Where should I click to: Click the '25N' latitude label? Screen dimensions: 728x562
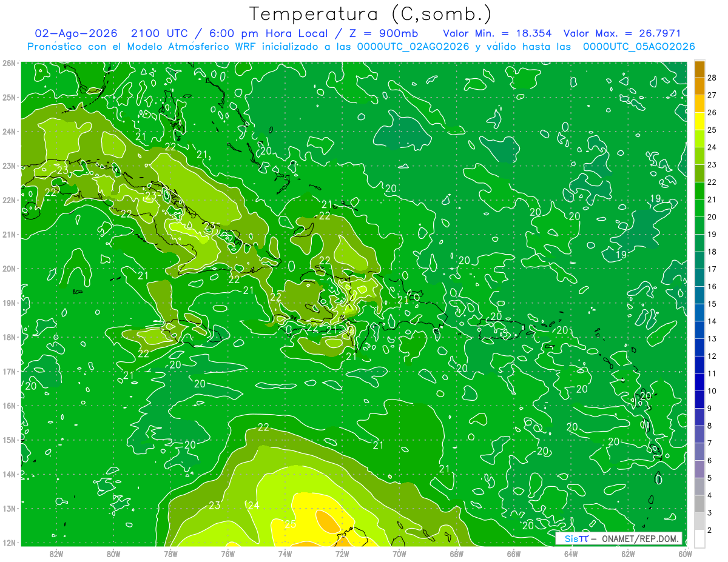[x=9, y=97]
